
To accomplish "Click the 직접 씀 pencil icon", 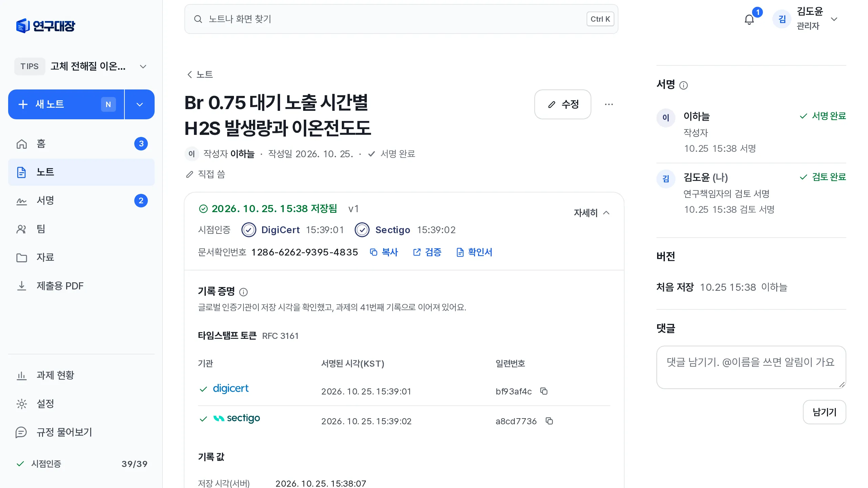I will [x=190, y=175].
